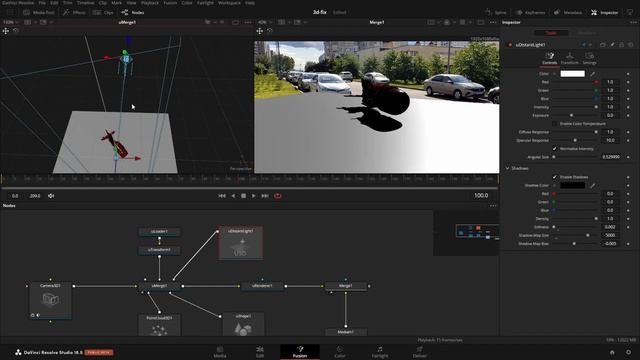640x360 pixels.
Task: Open the Nodes panel options menu
Action: coord(493,206)
